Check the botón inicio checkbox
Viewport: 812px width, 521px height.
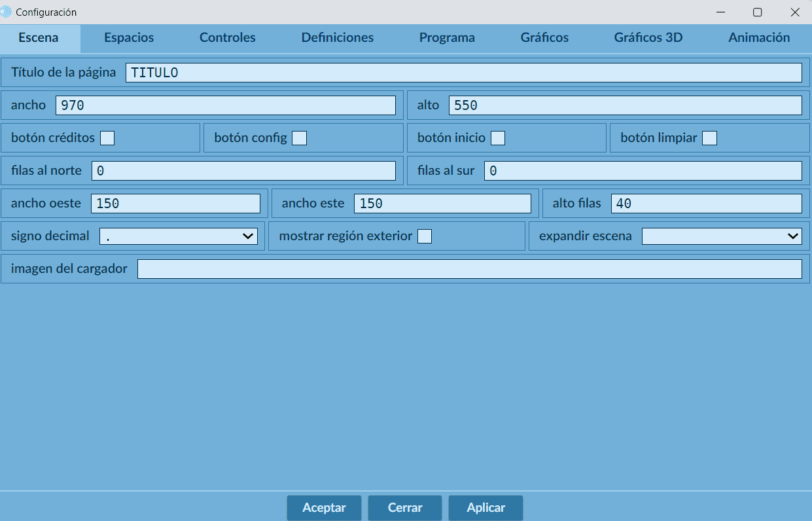point(498,138)
